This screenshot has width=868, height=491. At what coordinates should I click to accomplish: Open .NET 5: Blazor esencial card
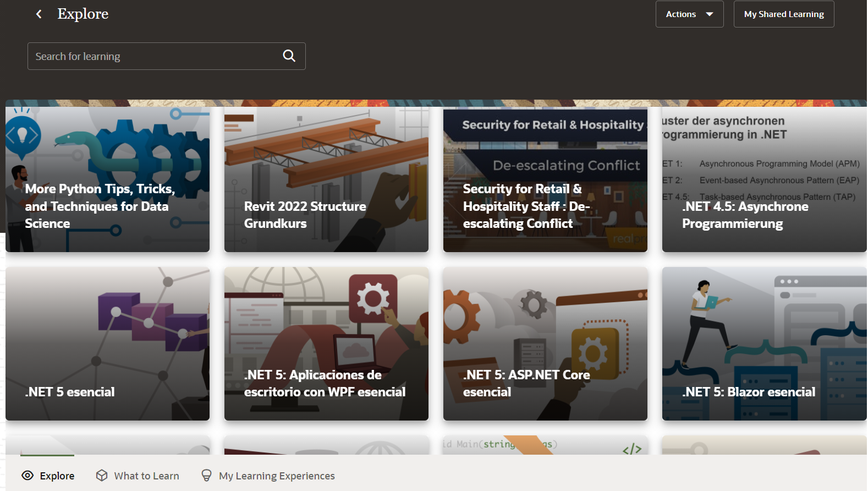pos(765,344)
